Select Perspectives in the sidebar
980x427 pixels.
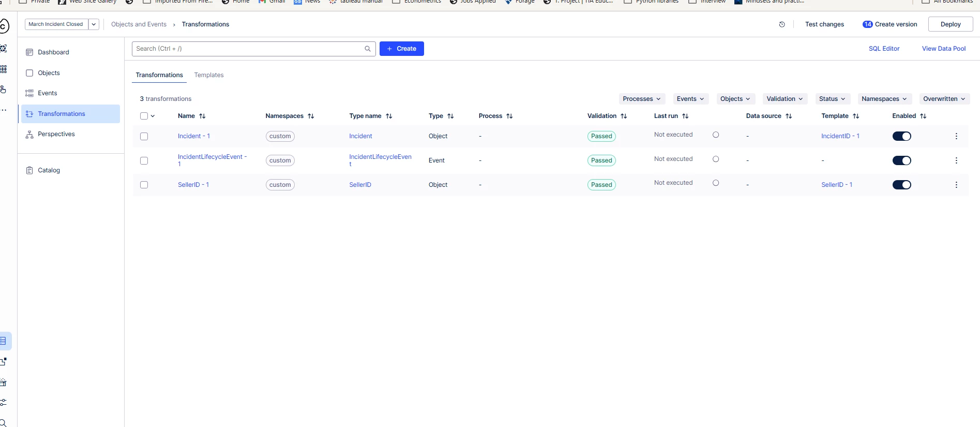(x=70, y=134)
